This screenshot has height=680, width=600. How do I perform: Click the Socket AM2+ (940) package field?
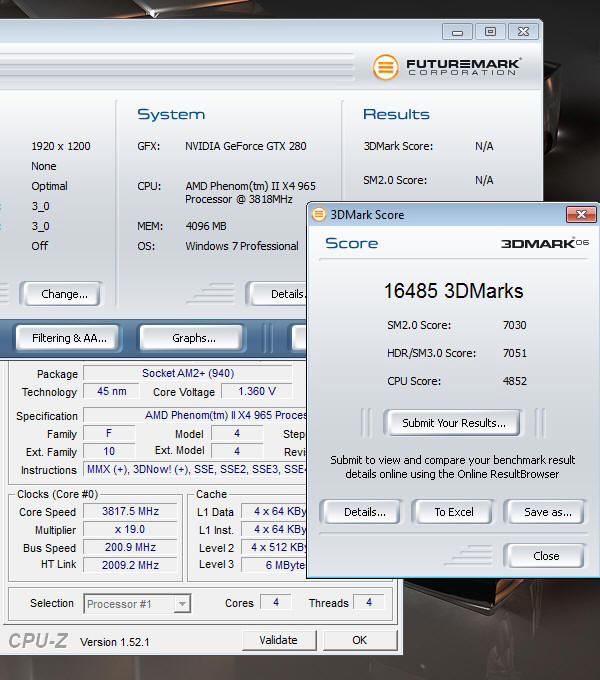188,373
